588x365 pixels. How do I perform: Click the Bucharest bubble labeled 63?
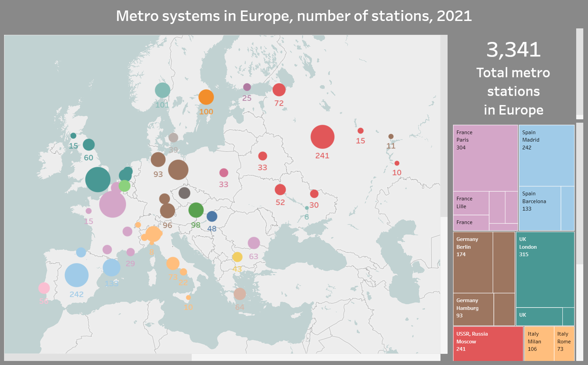253,243
